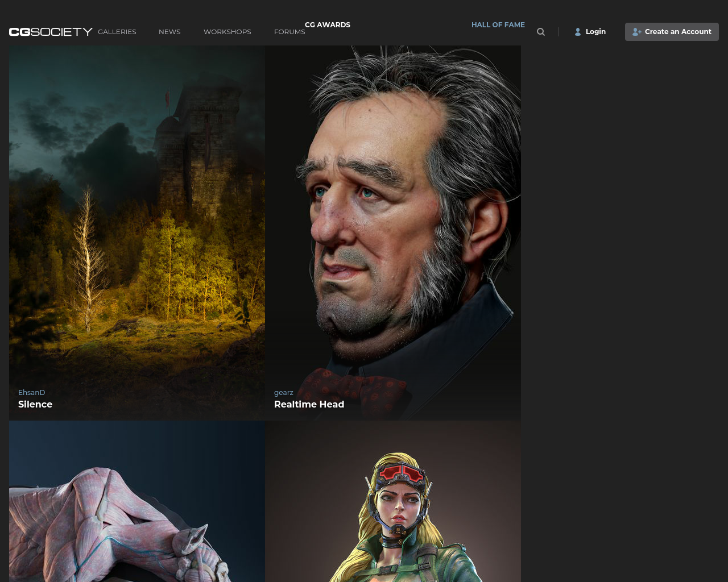This screenshot has width=728, height=582.
Task: Open the gray-haired man portrait artwork
Action: click(392, 216)
